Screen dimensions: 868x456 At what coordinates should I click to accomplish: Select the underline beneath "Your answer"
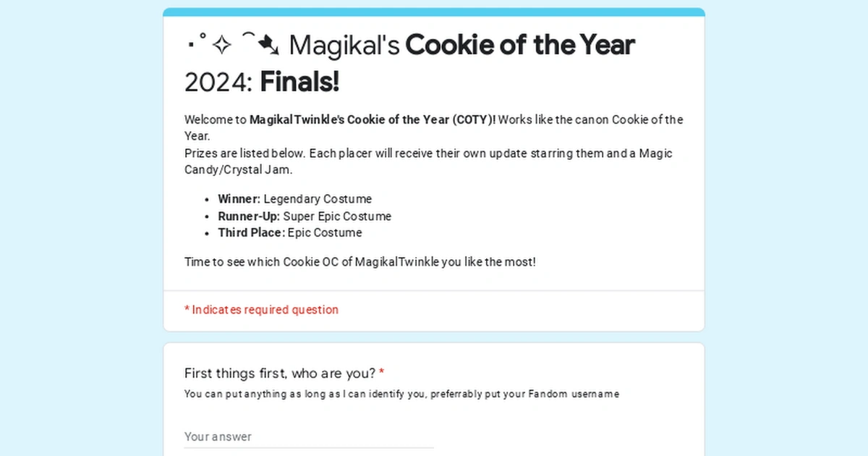pyautogui.click(x=309, y=447)
